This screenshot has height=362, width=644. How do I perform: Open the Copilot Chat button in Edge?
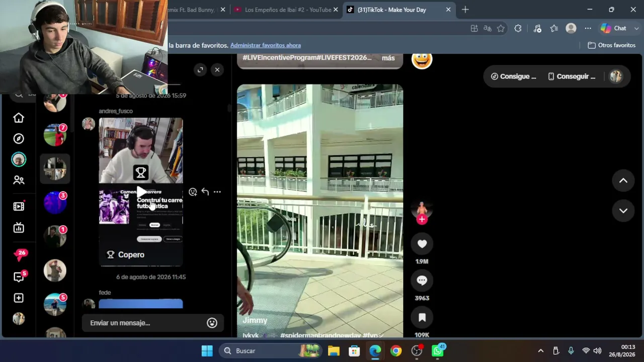614,29
